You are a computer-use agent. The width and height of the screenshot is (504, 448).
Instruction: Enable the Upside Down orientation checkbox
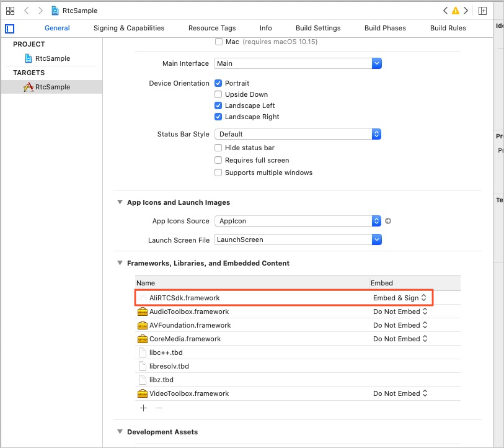pos(218,94)
